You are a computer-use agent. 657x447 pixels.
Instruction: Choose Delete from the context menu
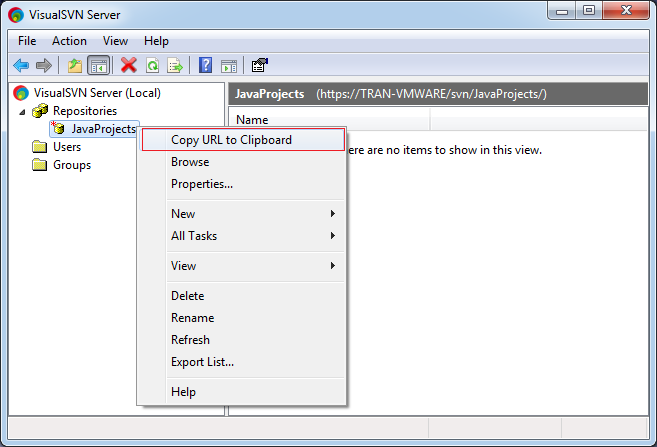243,296
